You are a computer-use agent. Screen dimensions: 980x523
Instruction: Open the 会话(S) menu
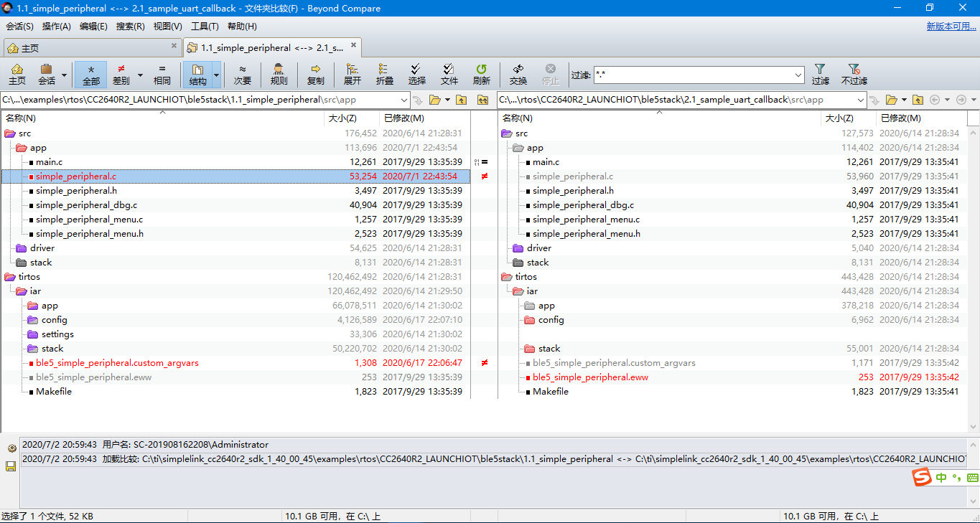point(19,27)
